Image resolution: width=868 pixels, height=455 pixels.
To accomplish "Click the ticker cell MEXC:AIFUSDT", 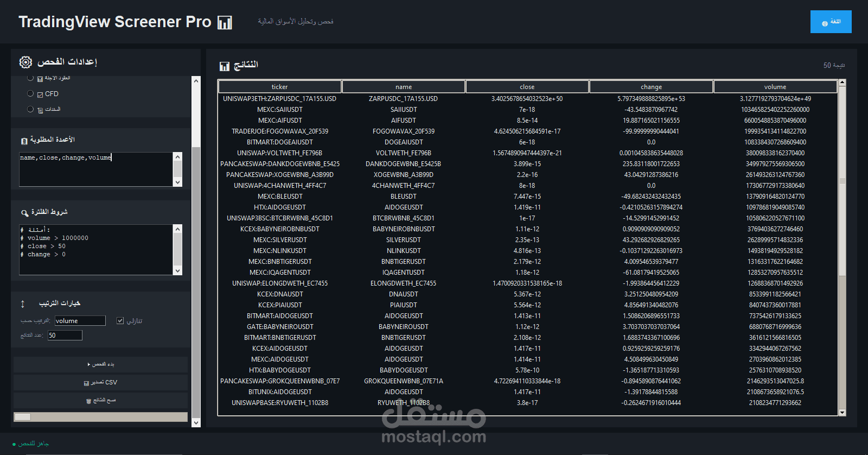I will pyautogui.click(x=279, y=121).
